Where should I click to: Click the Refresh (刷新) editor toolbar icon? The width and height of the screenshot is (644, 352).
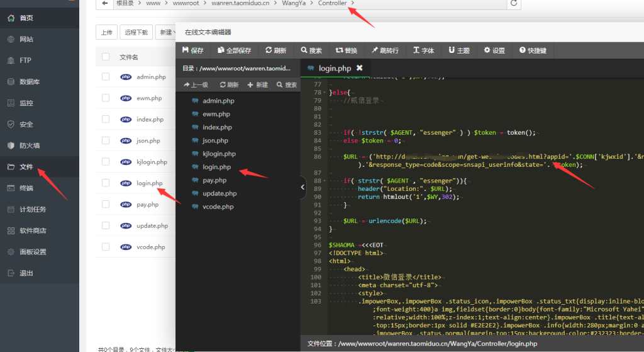[x=276, y=50]
